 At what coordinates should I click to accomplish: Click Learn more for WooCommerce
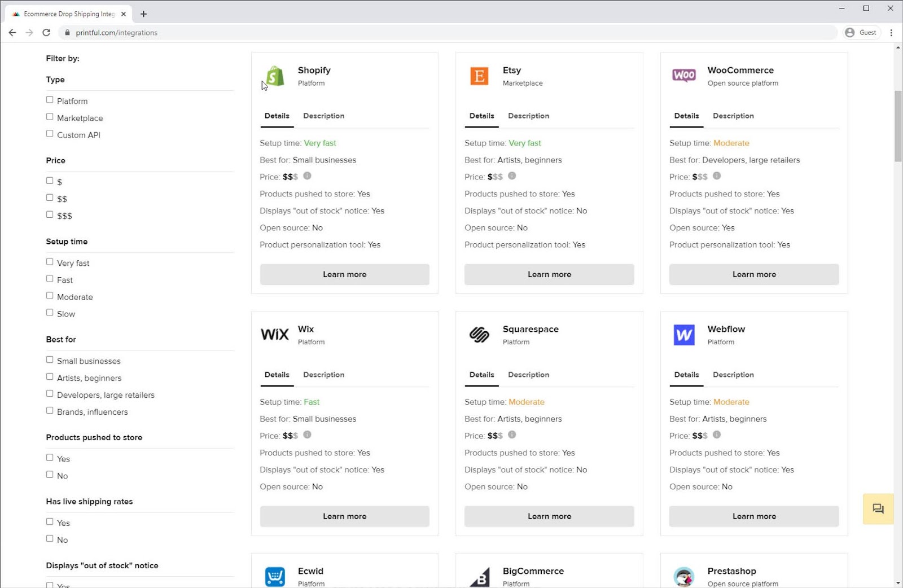tap(754, 274)
